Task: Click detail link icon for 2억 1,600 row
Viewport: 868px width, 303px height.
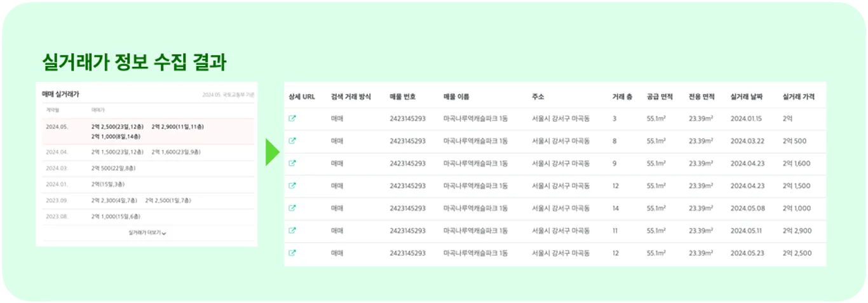Action: 292,163
